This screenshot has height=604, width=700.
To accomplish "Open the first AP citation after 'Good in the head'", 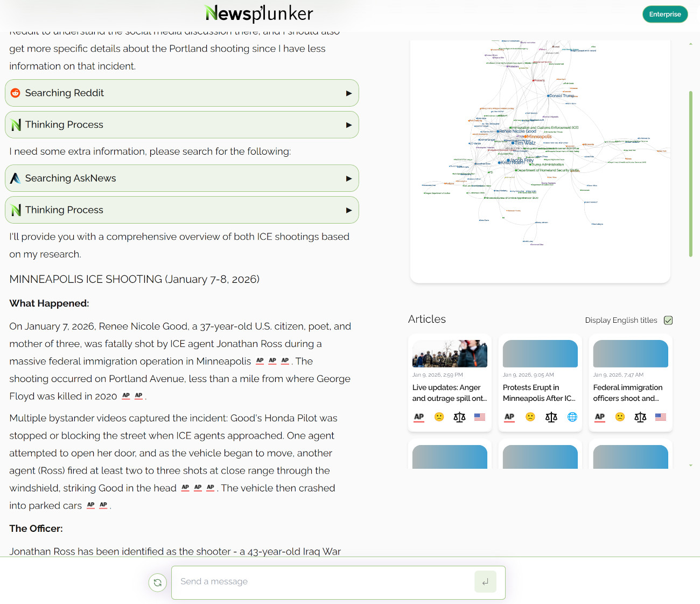I will tap(185, 488).
